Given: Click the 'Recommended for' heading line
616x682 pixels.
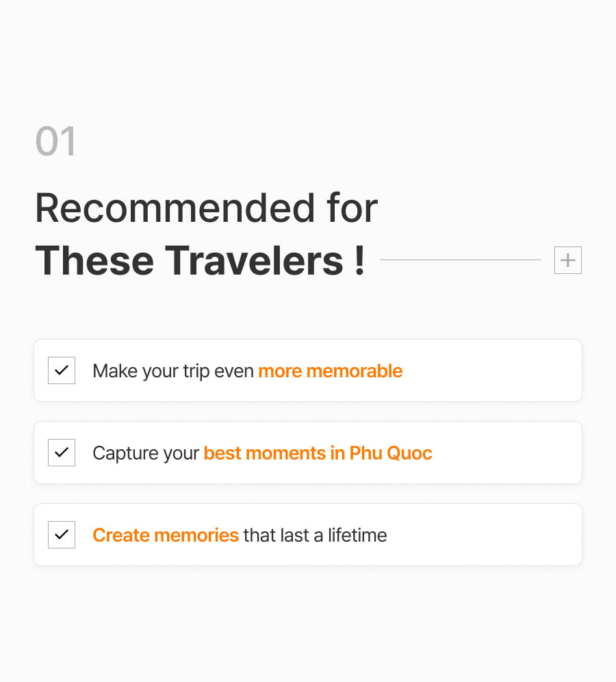Looking at the screenshot, I should pyautogui.click(x=207, y=208).
